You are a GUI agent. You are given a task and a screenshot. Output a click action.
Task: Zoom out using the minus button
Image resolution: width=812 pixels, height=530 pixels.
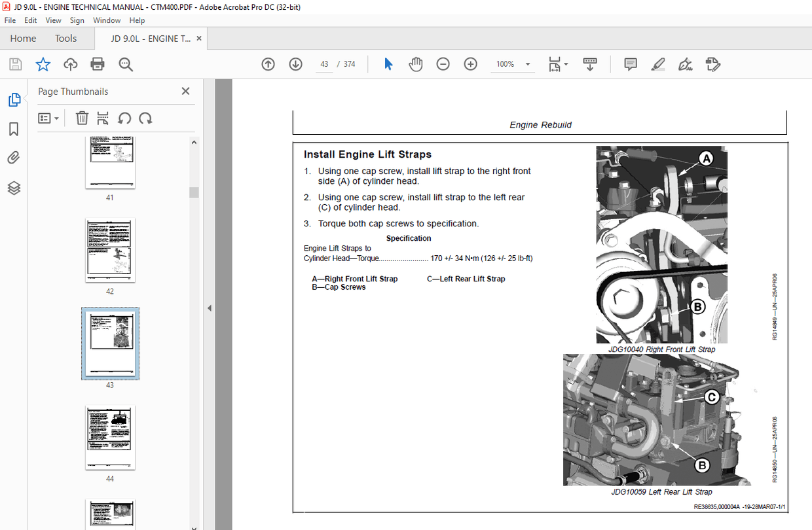pyautogui.click(x=443, y=63)
